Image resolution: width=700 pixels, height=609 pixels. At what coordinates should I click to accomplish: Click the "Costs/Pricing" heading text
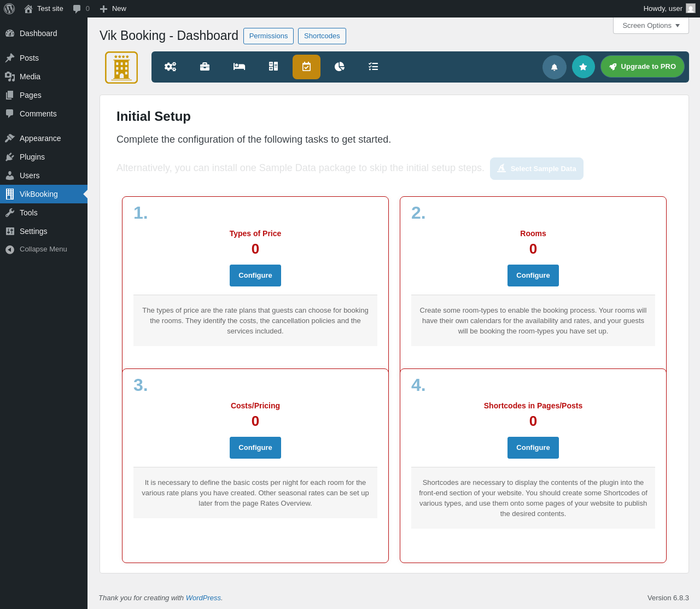pyautogui.click(x=255, y=406)
